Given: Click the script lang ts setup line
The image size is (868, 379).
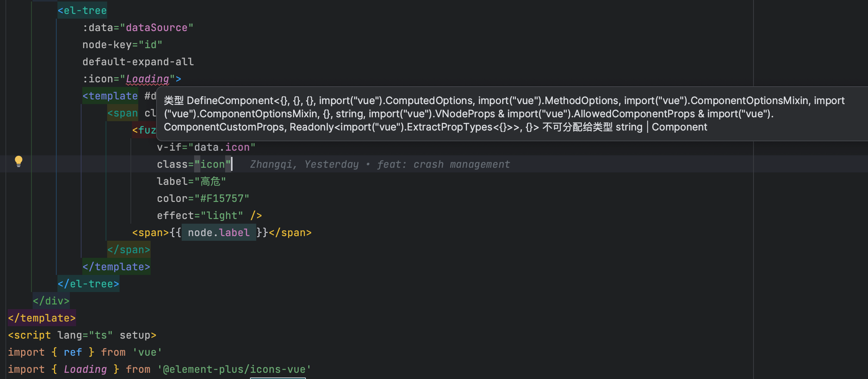Looking at the screenshot, I should coord(82,335).
